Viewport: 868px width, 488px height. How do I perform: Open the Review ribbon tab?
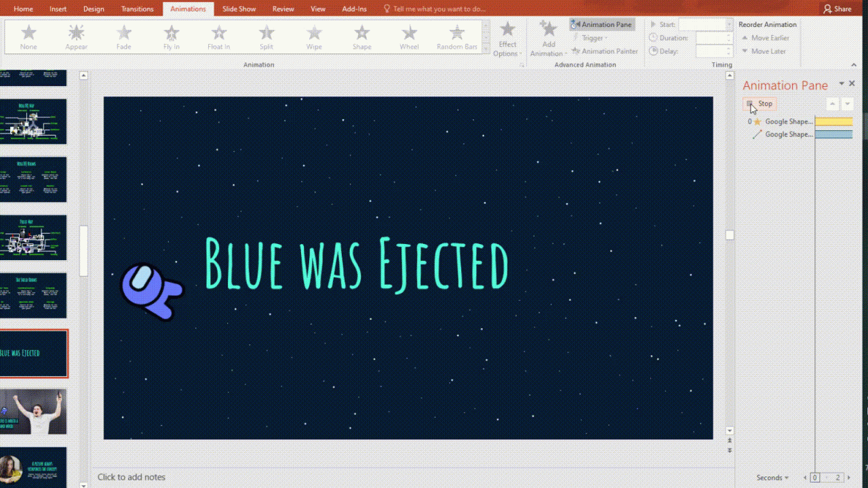coord(283,9)
